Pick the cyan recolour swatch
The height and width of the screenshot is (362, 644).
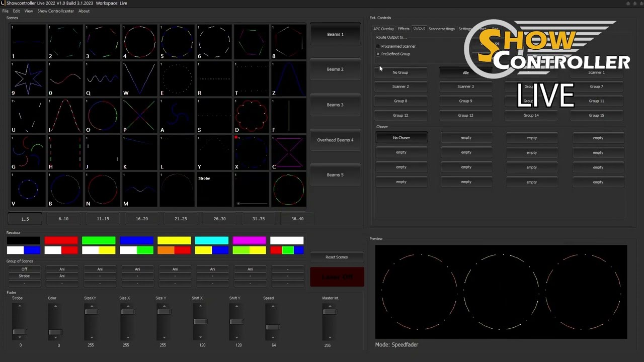click(212, 240)
